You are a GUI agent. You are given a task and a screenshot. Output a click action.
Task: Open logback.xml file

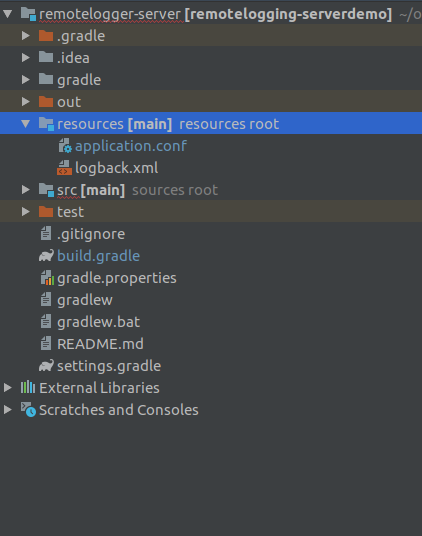117,168
